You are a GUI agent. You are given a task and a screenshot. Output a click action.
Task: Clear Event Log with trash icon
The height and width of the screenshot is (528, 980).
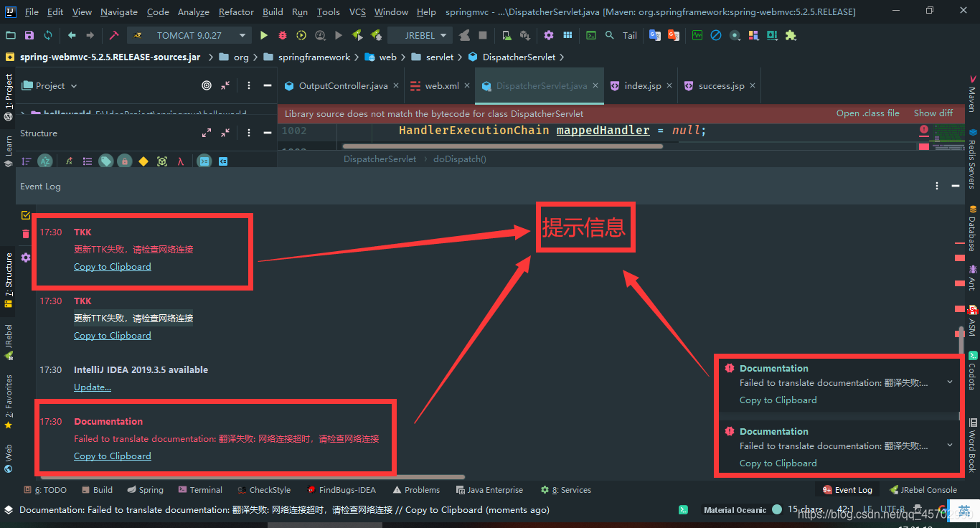coord(26,234)
